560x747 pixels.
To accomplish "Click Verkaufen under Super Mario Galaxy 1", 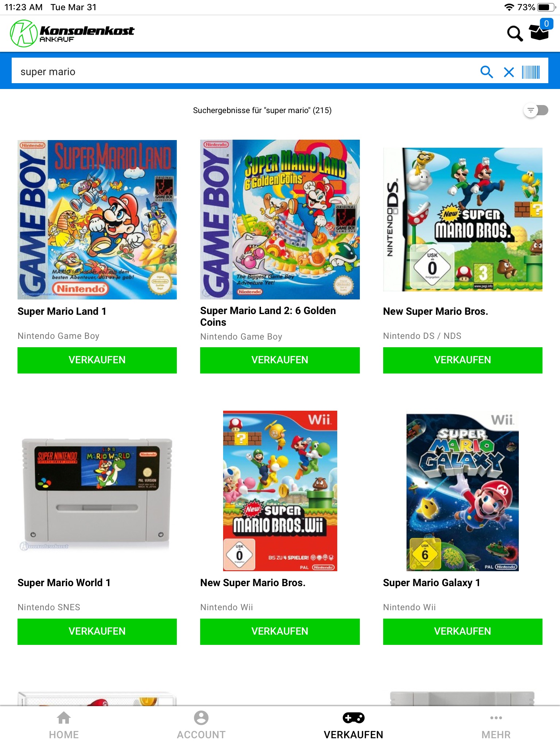I will point(463,631).
